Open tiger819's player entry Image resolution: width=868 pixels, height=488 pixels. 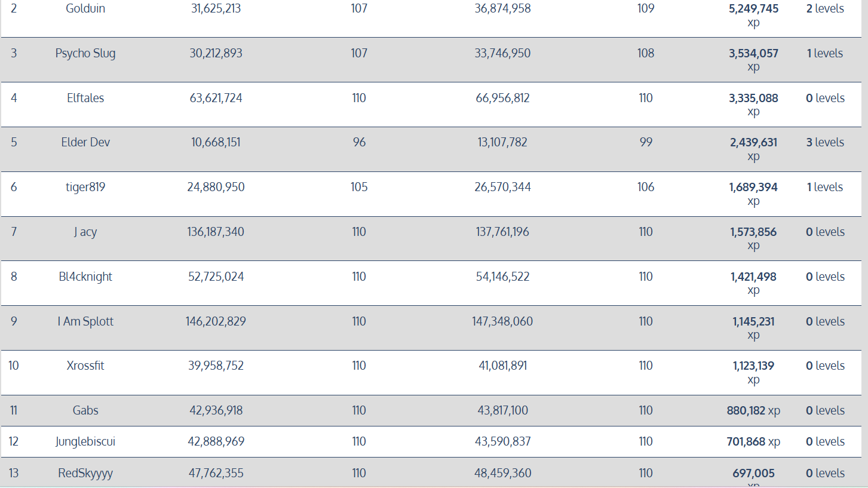85,187
